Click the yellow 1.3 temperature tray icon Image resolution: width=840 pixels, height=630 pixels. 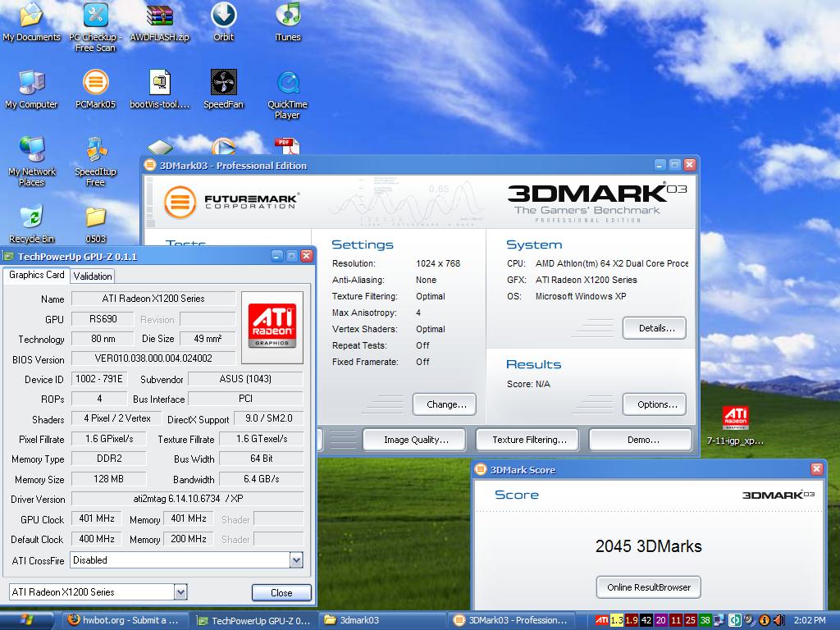point(617,620)
